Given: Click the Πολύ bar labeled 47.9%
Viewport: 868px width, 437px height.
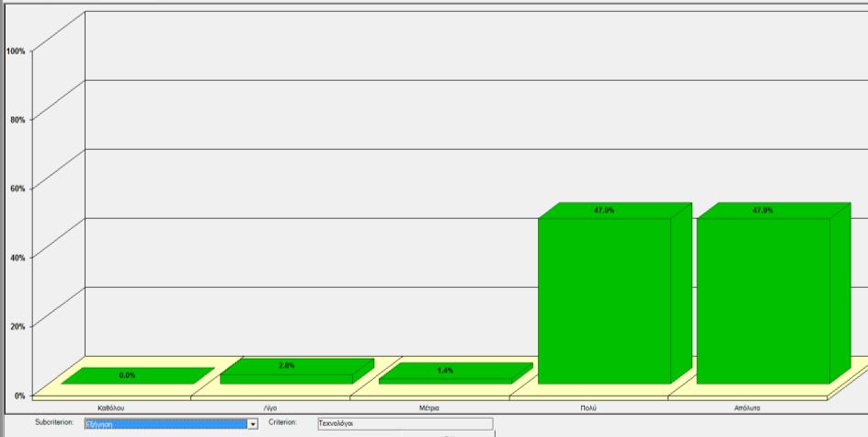Looking at the screenshot, I should click(615, 293).
